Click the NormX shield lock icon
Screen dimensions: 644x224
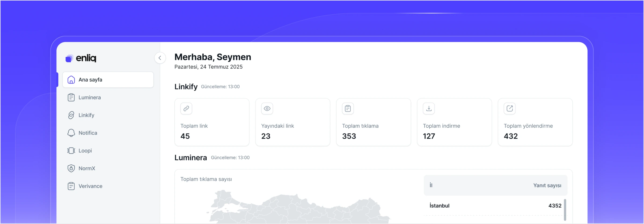coord(71,168)
